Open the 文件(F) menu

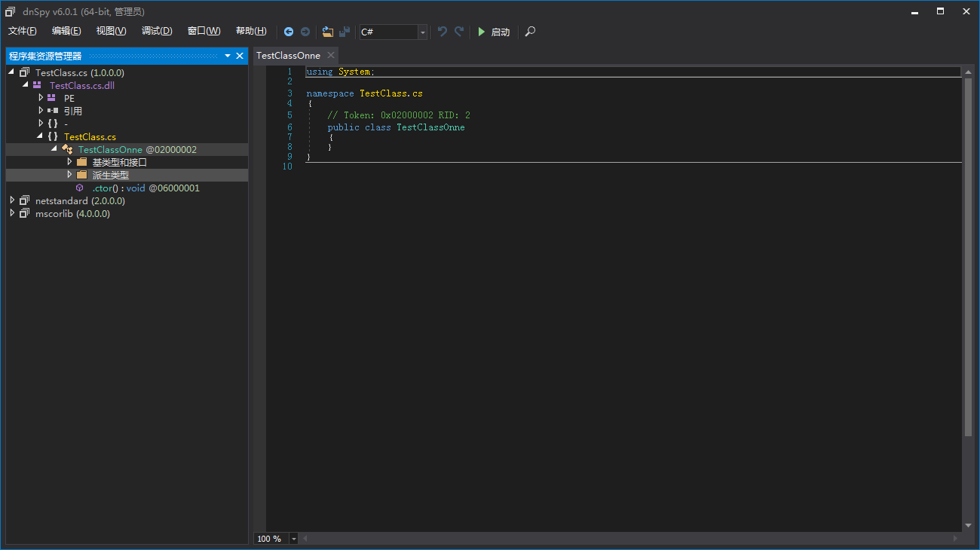pos(23,32)
